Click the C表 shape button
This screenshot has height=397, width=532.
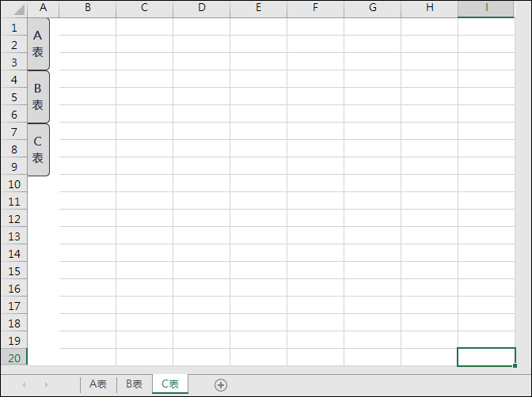click(38, 149)
